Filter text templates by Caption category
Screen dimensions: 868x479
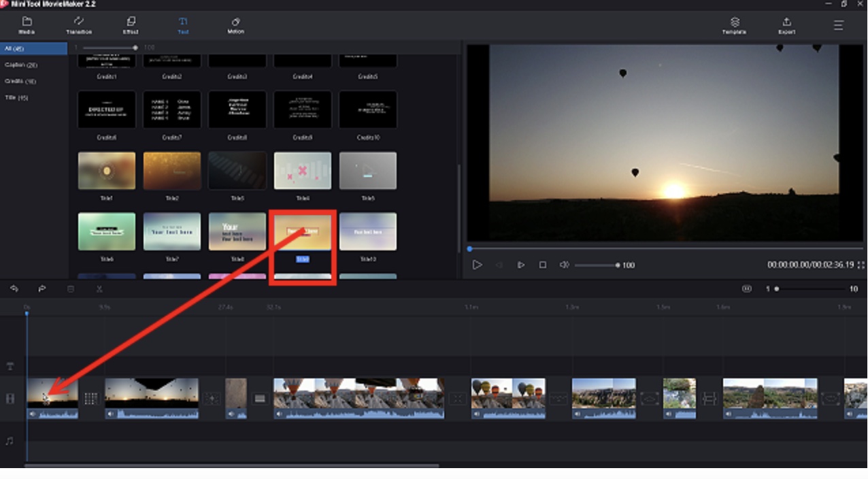click(x=21, y=65)
